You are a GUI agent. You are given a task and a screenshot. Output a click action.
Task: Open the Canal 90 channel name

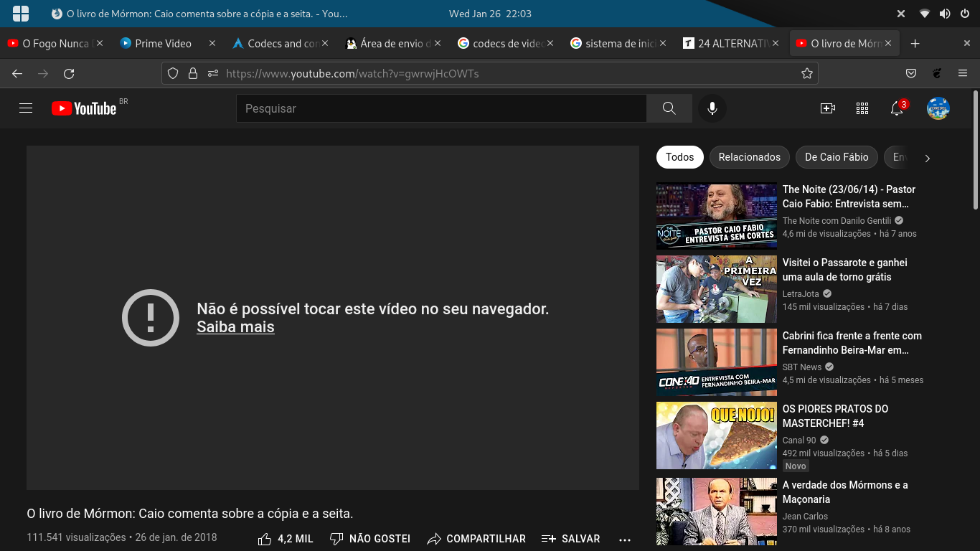(x=799, y=440)
